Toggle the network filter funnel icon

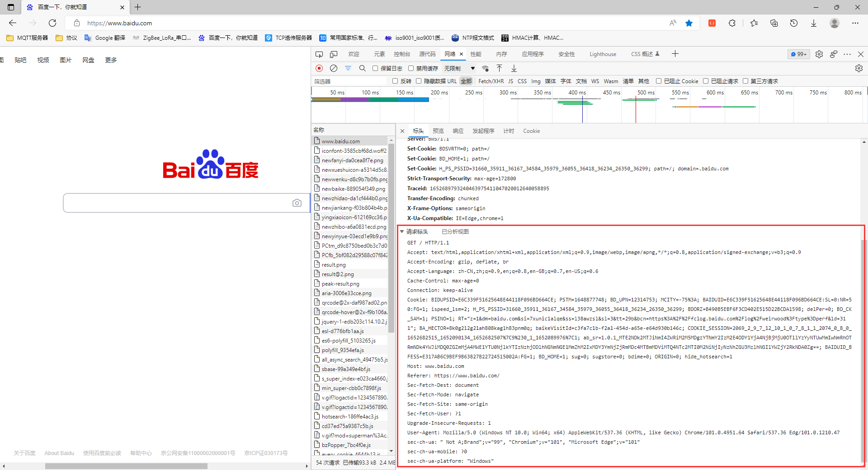(x=348, y=68)
